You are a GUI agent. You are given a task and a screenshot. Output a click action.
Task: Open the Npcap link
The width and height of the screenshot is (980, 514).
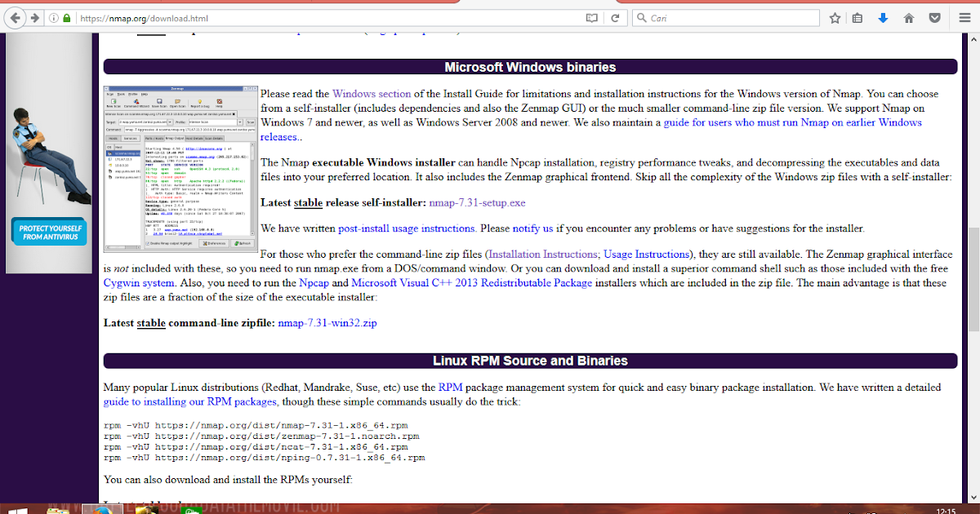click(314, 283)
